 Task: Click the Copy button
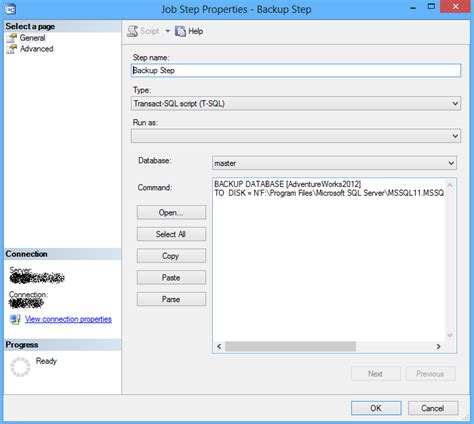click(x=171, y=256)
